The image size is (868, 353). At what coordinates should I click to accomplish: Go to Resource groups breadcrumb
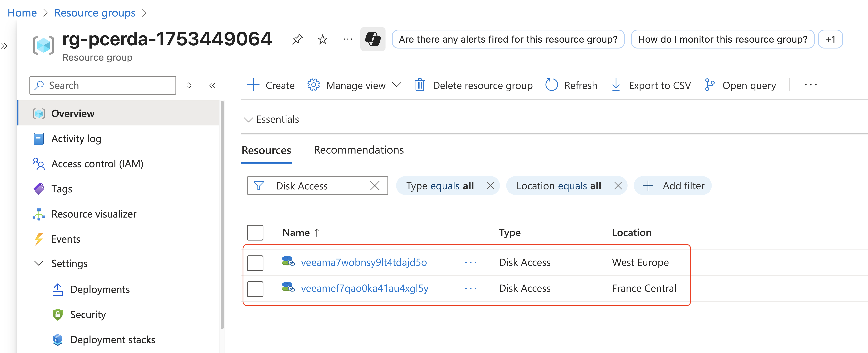click(x=95, y=13)
